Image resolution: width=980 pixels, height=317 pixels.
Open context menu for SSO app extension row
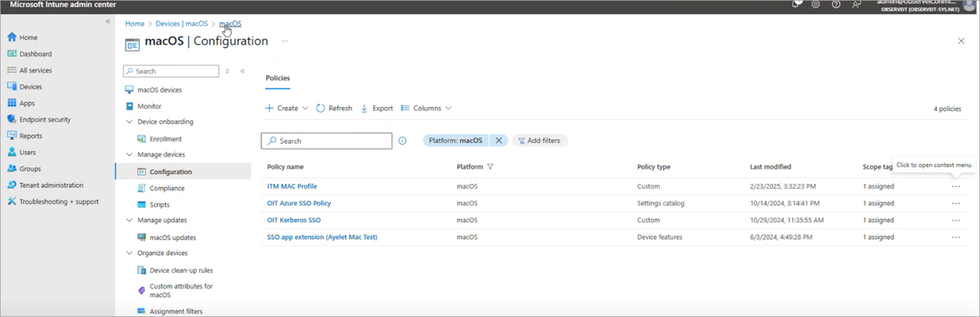click(955, 237)
